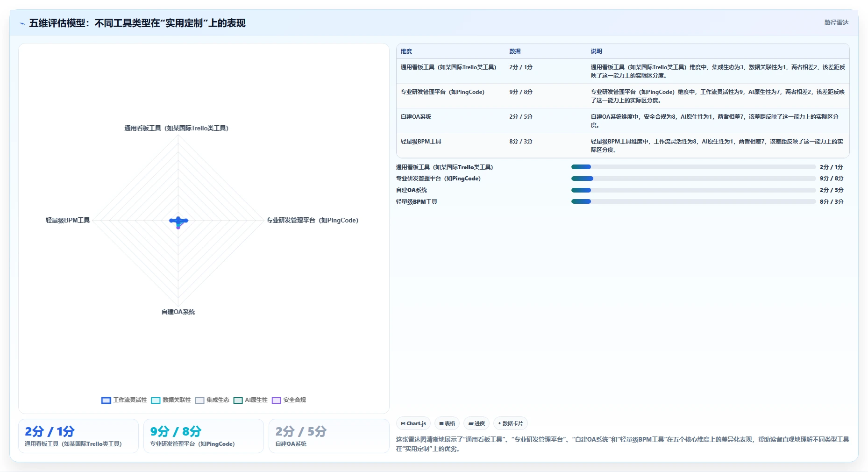Click radar axis label 专业研发管理平台 (如PingCode)

pyautogui.click(x=313, y=220)
